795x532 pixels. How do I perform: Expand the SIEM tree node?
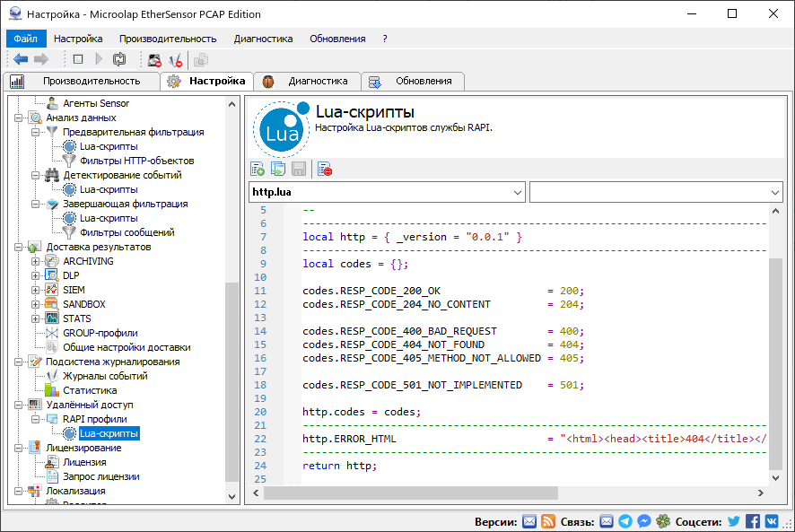(x=37, y=290)
